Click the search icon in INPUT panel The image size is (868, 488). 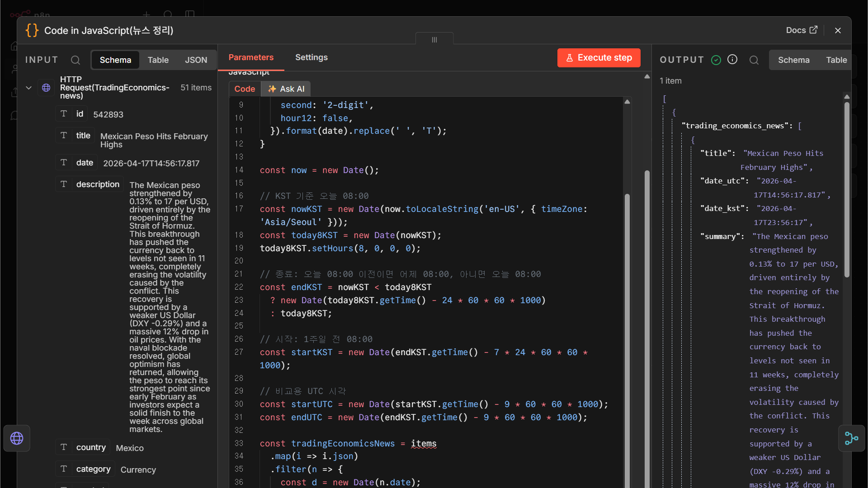[x=75, y=60]
